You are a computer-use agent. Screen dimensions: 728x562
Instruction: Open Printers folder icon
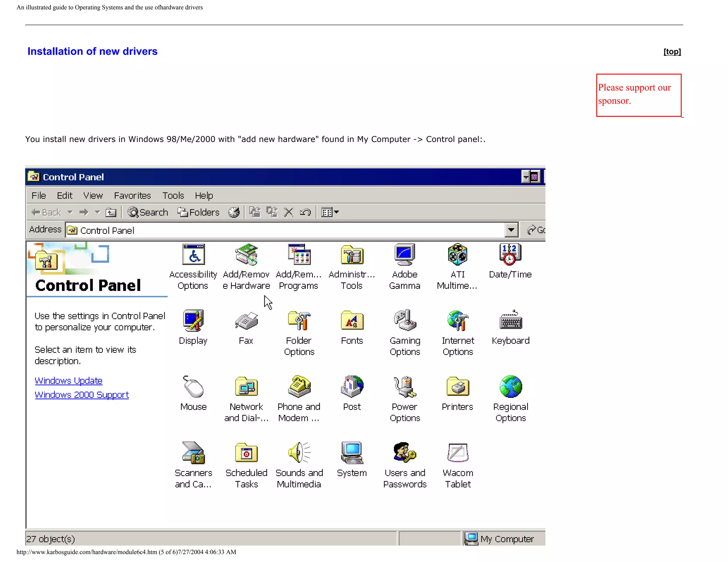[x=457, y=387]
